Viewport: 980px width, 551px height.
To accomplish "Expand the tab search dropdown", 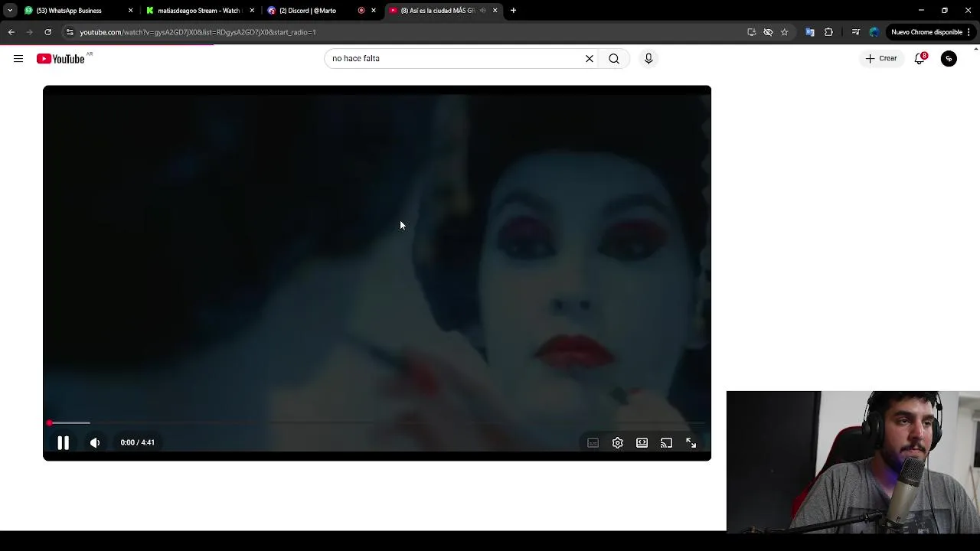I will pos(10,11).
